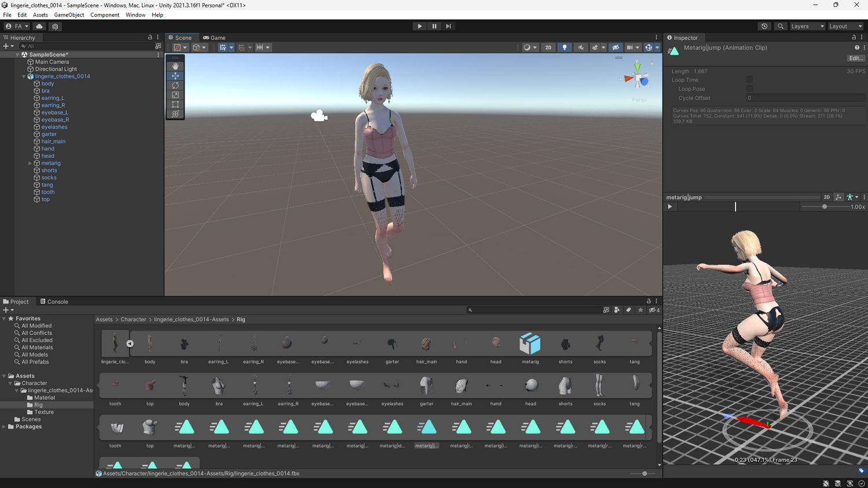Screen dimensions: 868x488
Task: Select the Move tool in the Scene toolbar
Action: click(175, 75)
